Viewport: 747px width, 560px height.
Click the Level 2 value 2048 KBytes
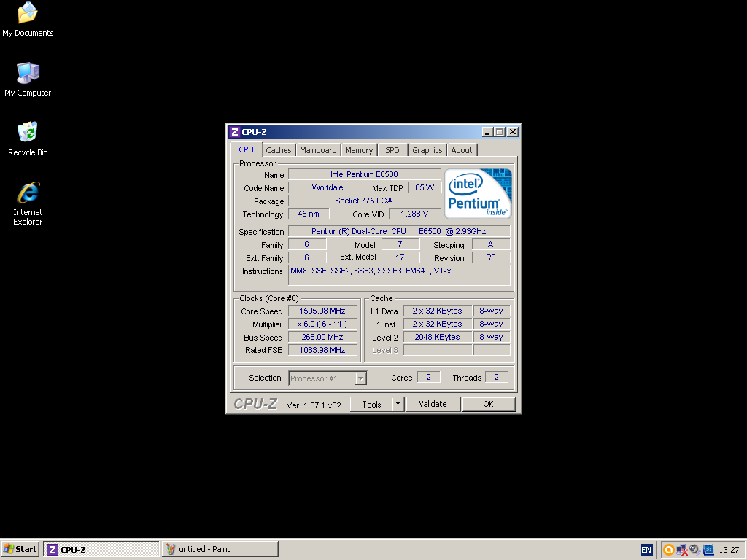438,337
